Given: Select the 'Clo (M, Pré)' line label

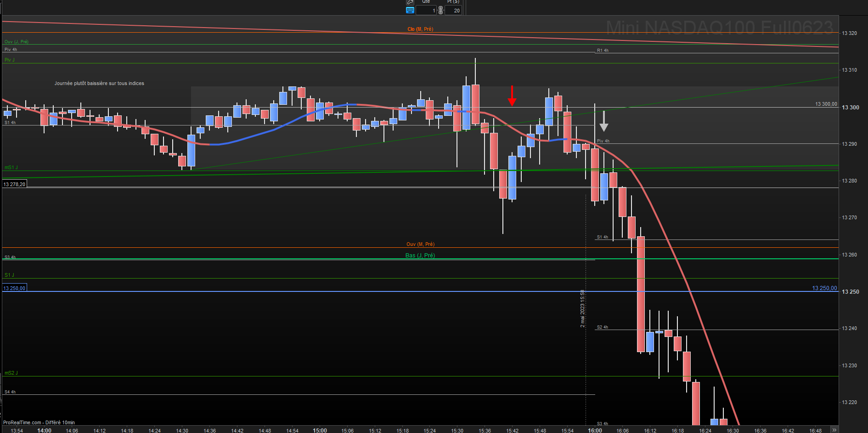Looking at the screenshot, I should (420, 29).
